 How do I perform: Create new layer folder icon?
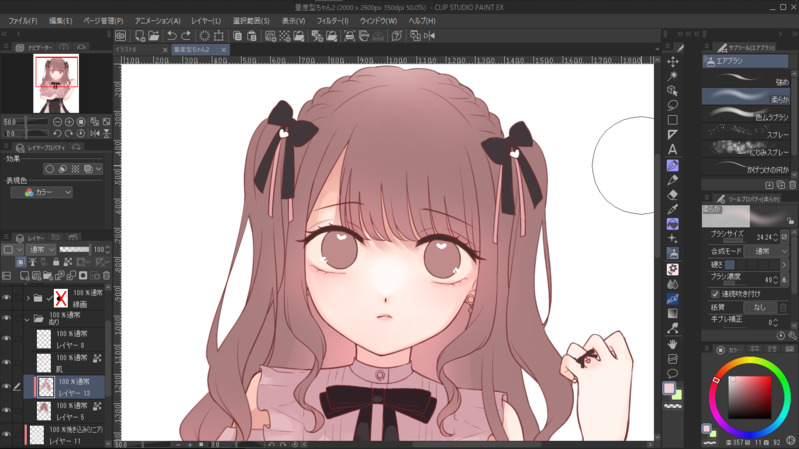pos(47,276)
